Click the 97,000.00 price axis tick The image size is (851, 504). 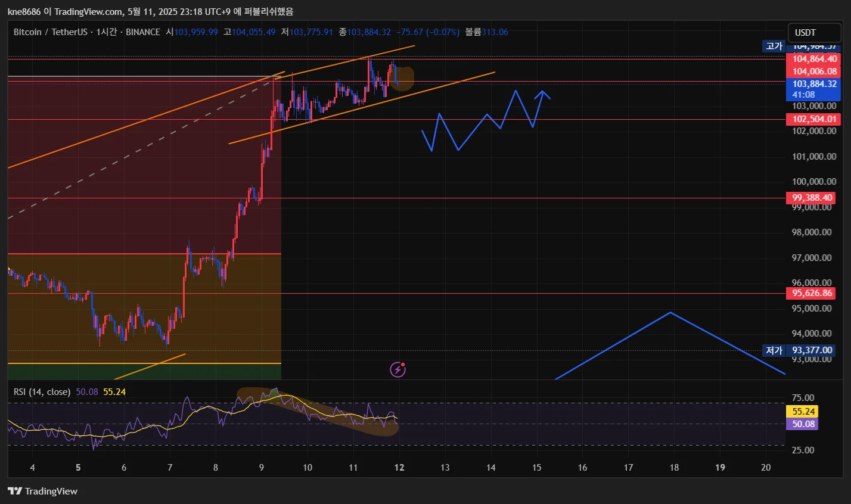pyautogui.click(x=812, y=258)
